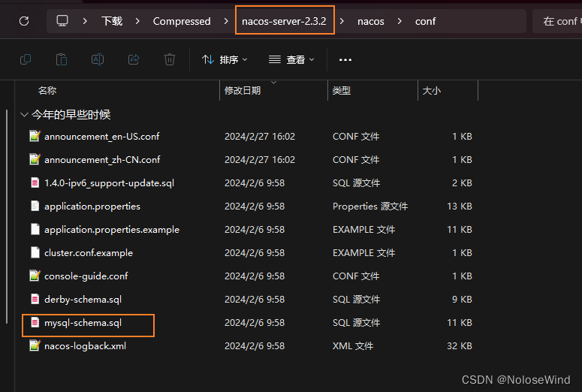The width and height of the screenshot is (582, 392).
Task: Click the search box 在 conf
Action: 557,21
